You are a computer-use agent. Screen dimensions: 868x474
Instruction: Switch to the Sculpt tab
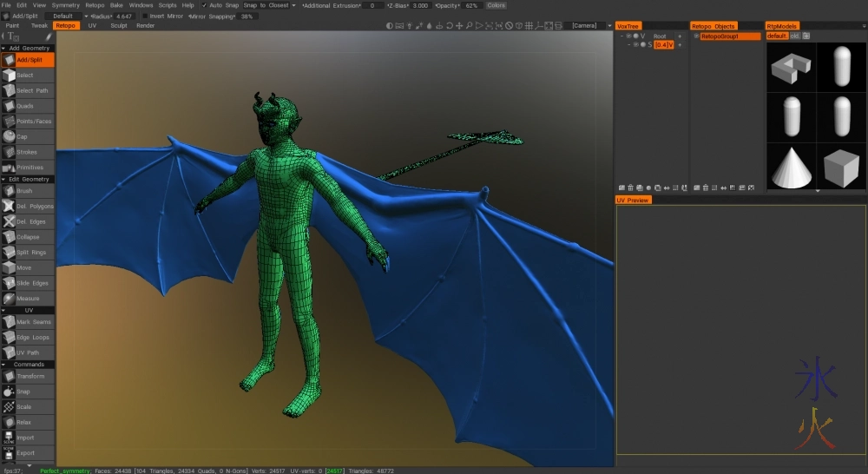point(118,26)
